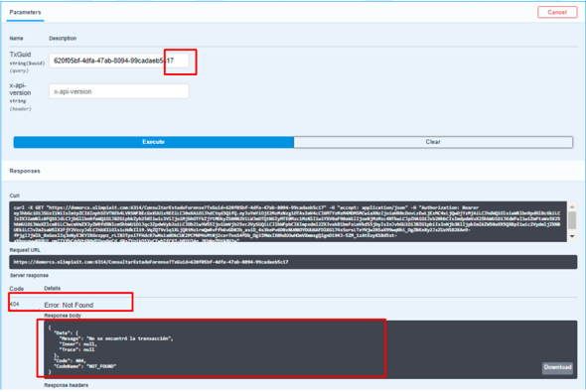
Task: Click the Response headers label
Action: point(67,385)
